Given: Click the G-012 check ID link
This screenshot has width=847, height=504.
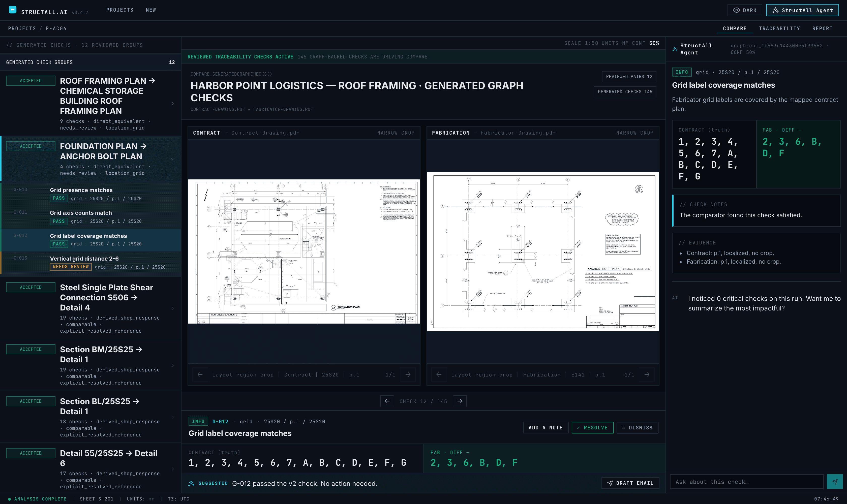Looking at the screenshot, I should coord(220,422).
